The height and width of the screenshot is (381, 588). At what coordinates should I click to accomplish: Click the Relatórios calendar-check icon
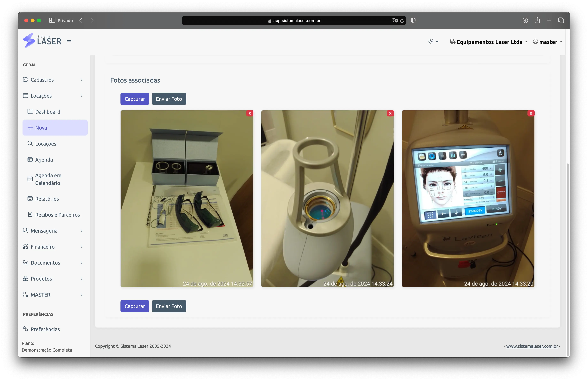pyautogui.click(x=30, y=198)
